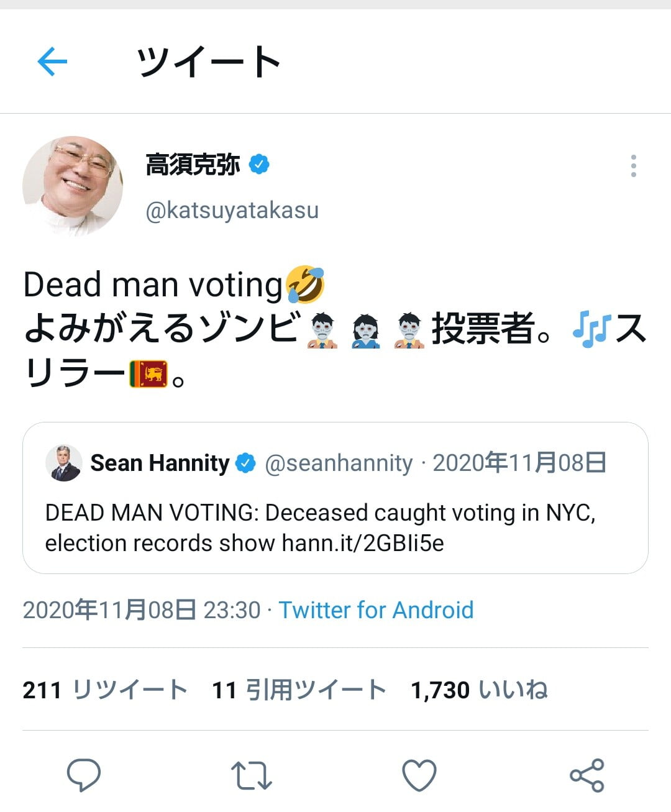Tap the retweet arrows icon
This screenshot has height=812, width=671.
tap(251, 775)
